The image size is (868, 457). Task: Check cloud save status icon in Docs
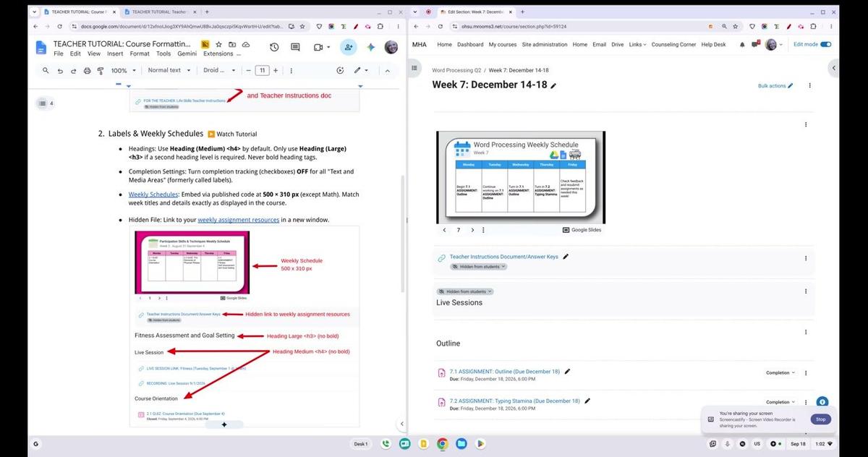(x=246, y=44)
